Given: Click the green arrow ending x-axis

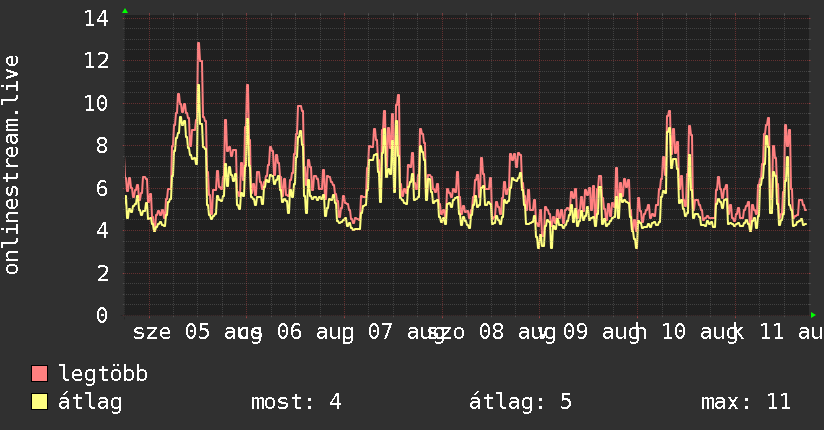Looking at the screenshot, I should (x=813, y=315).
